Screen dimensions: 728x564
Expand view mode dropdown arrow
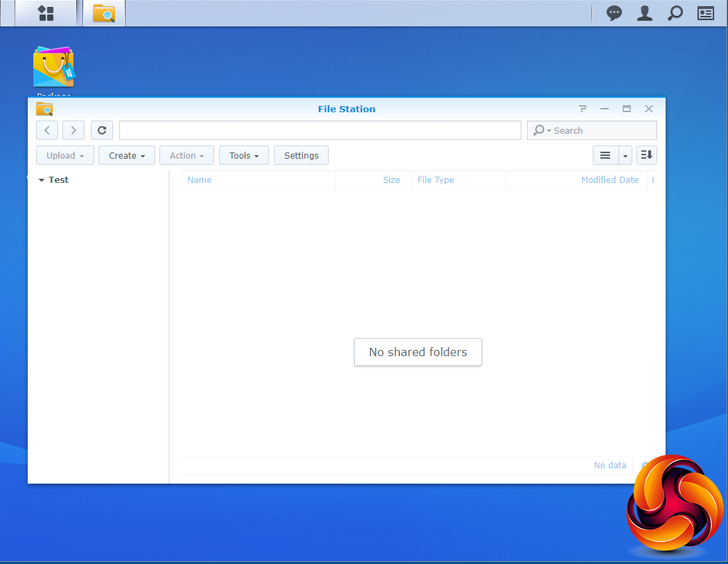click(625, 155)
